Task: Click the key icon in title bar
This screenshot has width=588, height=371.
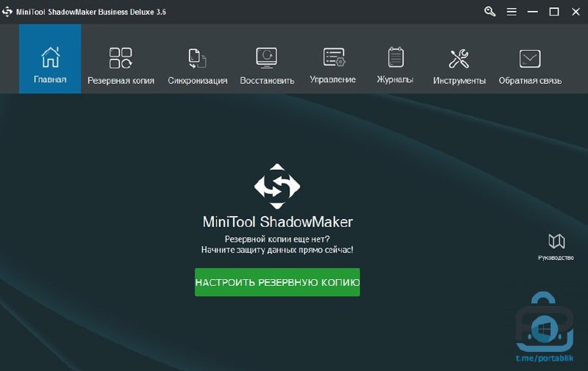Action: tap(490, 12)
